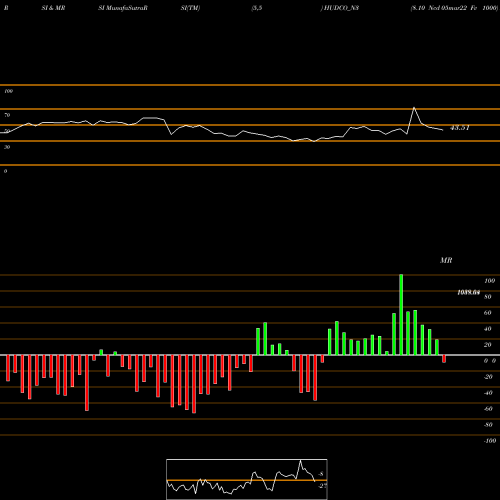This screenshot has width=500, height=500.
Task: Click the 'SI & MR' header label
Action: 53,8
